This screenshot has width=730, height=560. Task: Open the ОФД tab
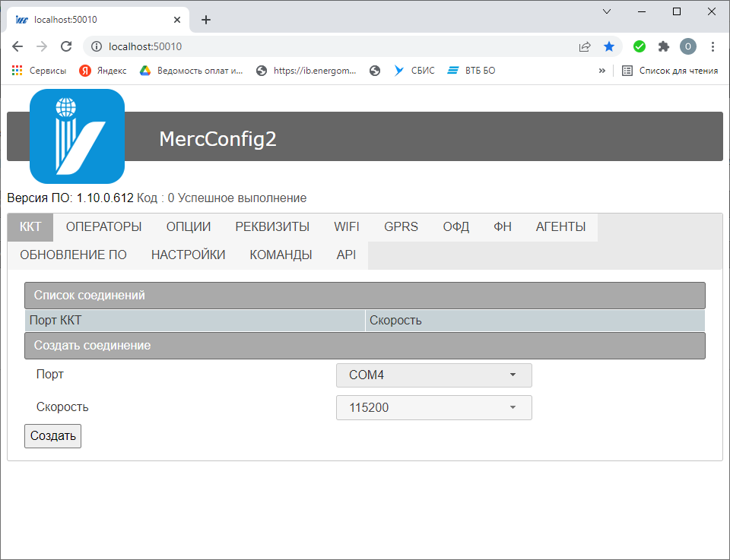click(x=455, y=227)
